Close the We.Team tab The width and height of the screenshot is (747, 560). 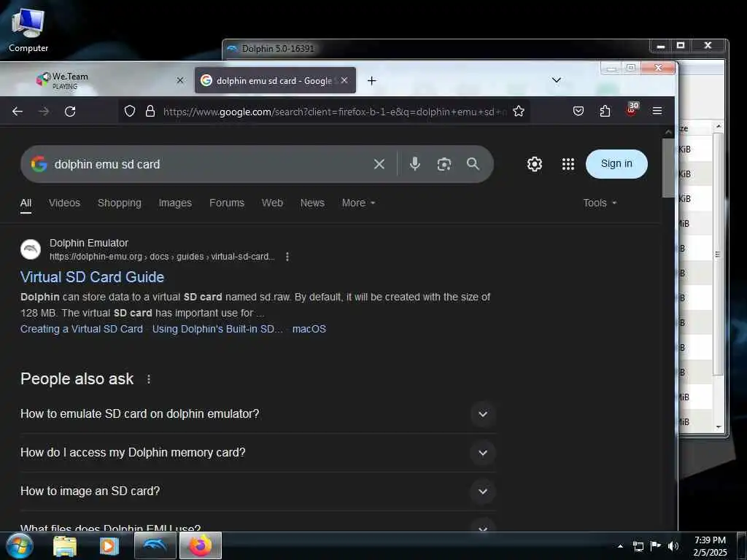(180, 80)
